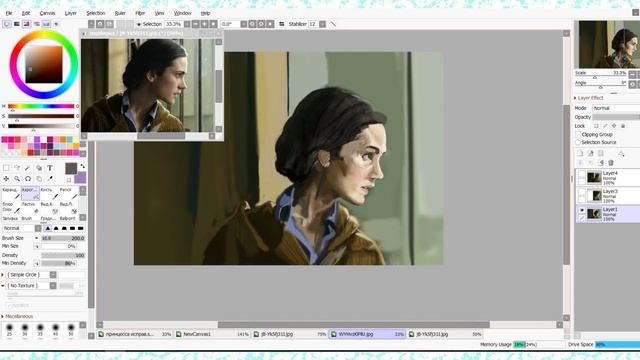Select the Magic Wand tool
Screen dimensions: 640x360
(28, 168)
